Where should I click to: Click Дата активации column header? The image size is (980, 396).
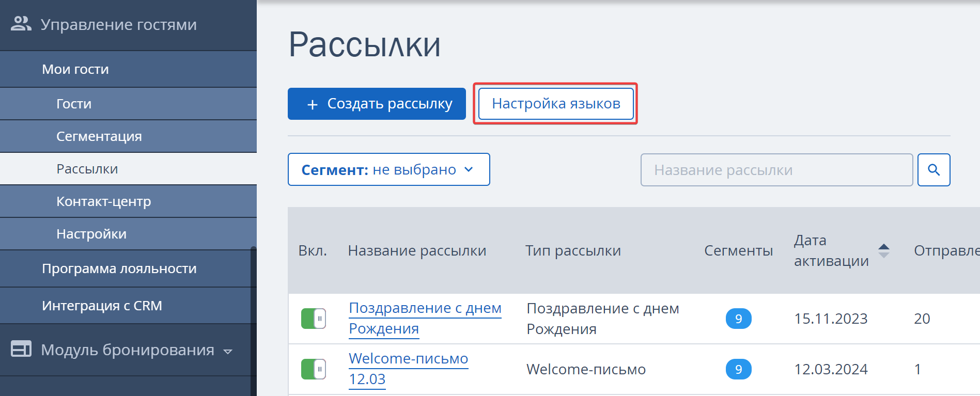pyautogui.click(x=831, y=250)
